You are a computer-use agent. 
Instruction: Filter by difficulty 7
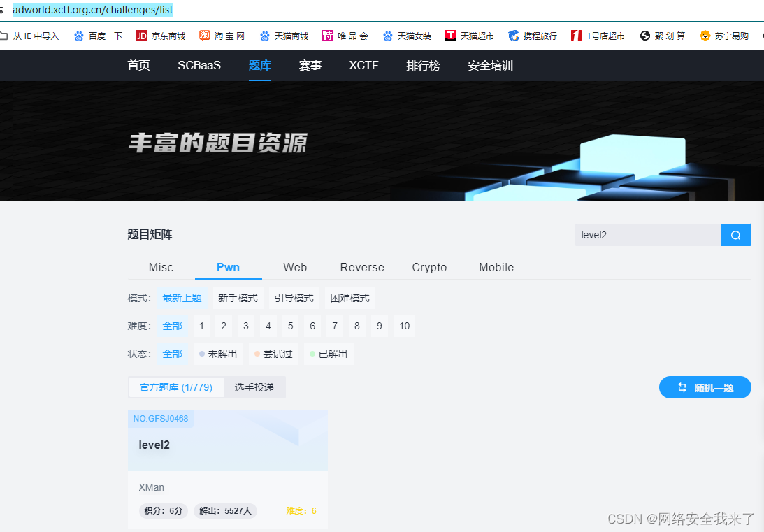click(335, 326)
